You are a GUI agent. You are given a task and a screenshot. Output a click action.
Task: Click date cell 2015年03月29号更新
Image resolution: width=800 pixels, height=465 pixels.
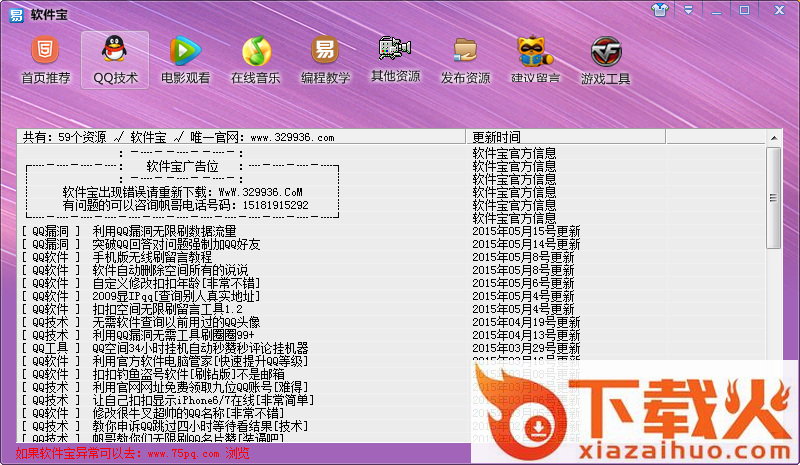(x=526, y=349)
